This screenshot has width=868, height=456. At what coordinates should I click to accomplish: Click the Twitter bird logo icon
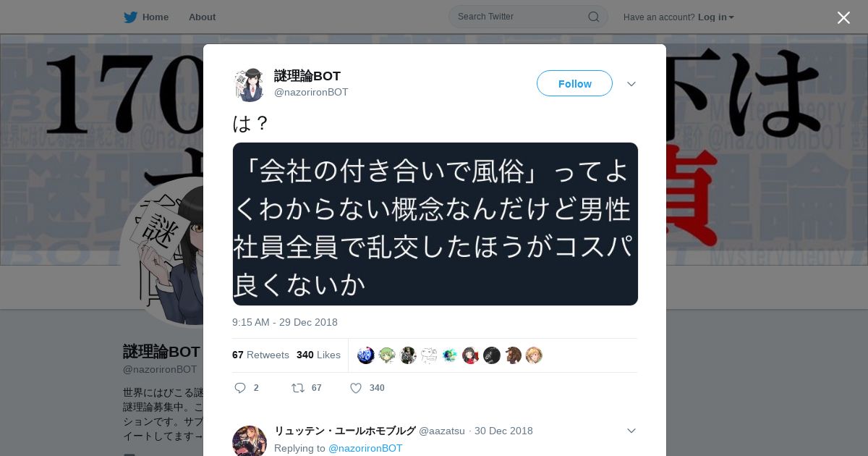[x=130, y=17]
